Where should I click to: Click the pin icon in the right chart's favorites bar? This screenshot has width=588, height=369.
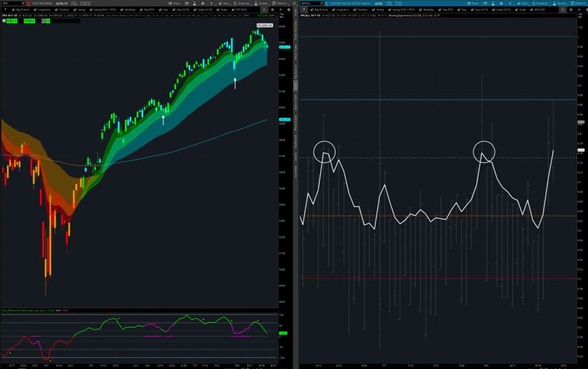[304, 9]
